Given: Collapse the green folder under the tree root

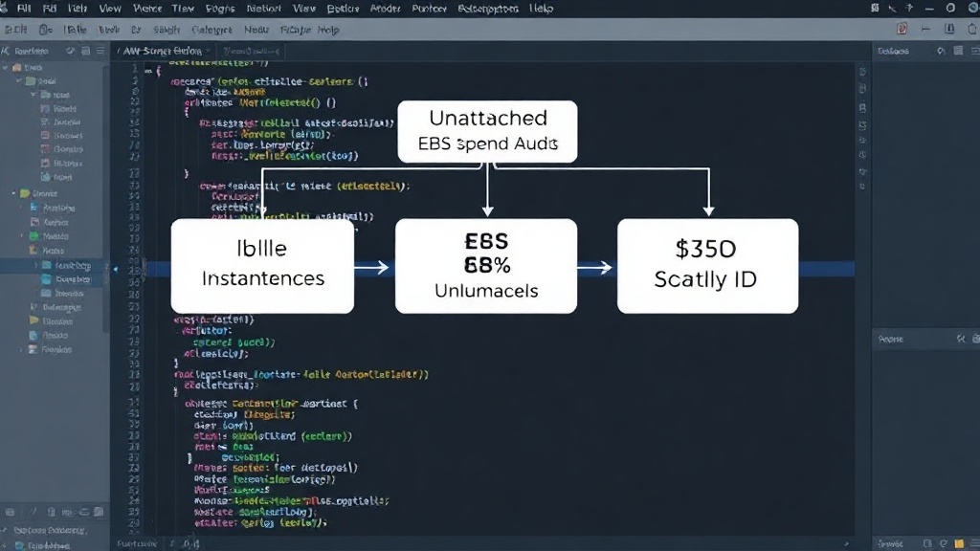Looking at the screenshot, I should coord(19,81).
